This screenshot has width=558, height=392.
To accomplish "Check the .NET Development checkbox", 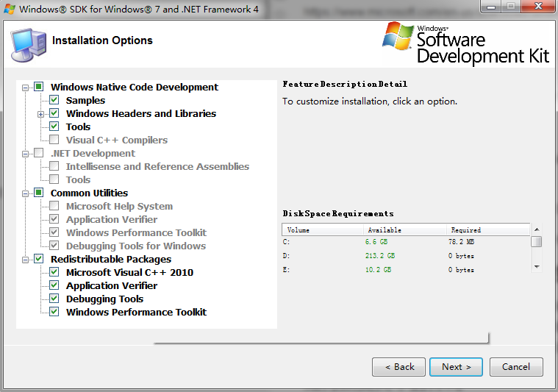I will point(38,153).
